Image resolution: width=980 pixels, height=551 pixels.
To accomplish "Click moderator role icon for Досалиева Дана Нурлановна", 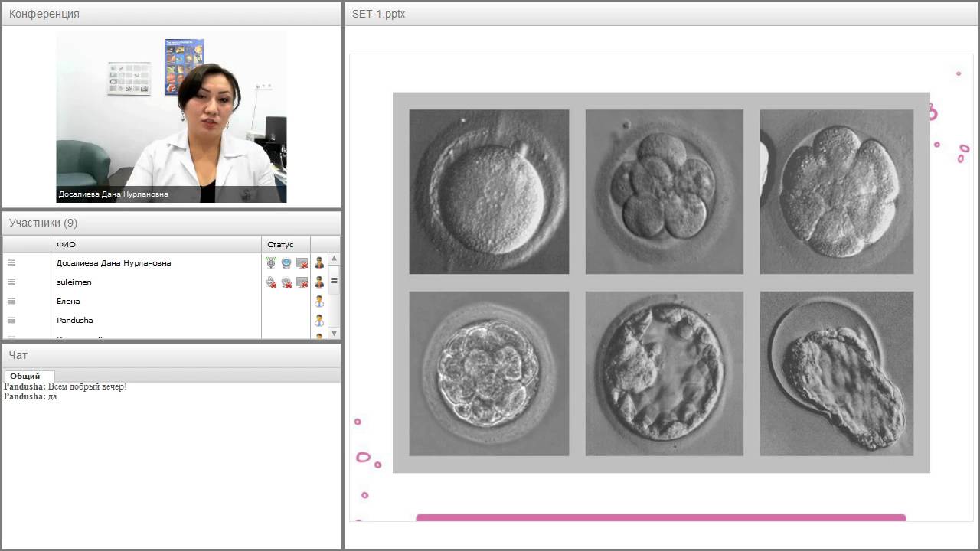I will tap(319, 262).
